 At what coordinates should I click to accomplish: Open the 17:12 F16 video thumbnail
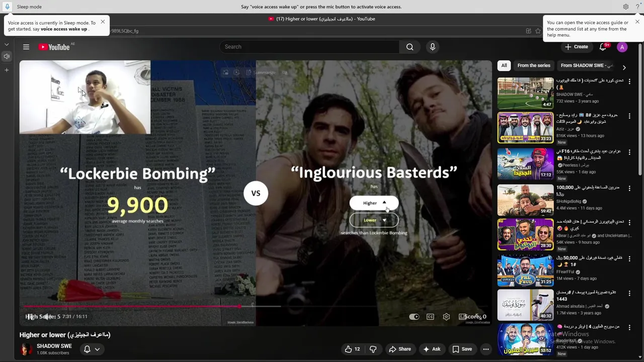pos(525,164)
